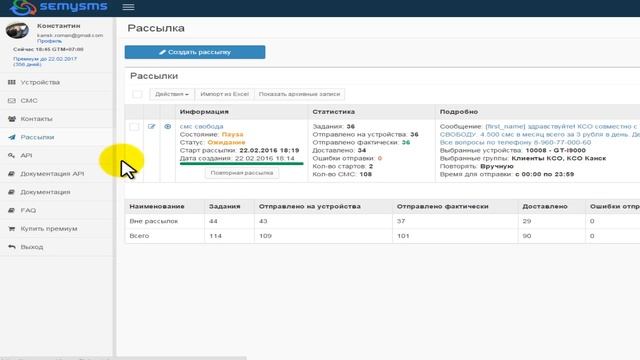The height and width of the screenshot is (360, 640).
Task: Click the Документация book icon
Action: point(12,192)
